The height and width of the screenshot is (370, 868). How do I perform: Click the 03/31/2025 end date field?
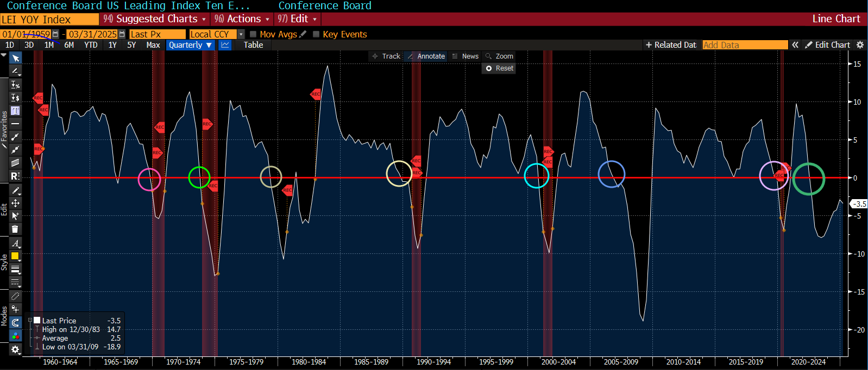[92, 34]
